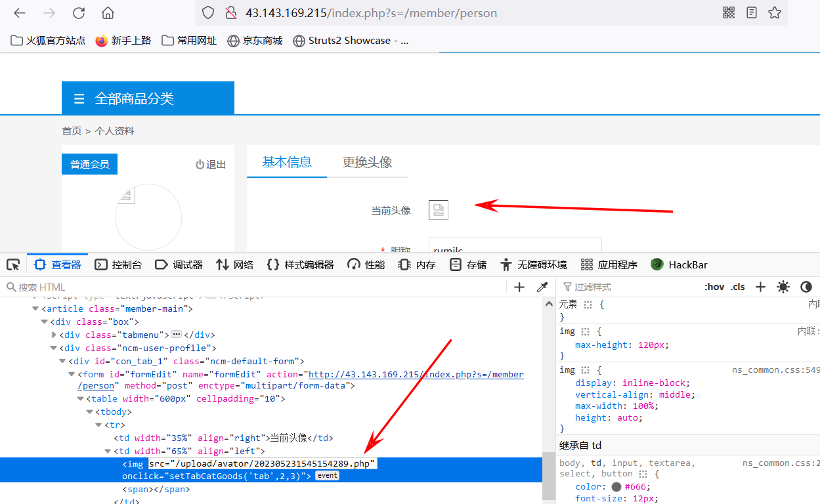Open the 新手上路 bookmark
Screen dimensions: 820x504
tap(123, 41)
